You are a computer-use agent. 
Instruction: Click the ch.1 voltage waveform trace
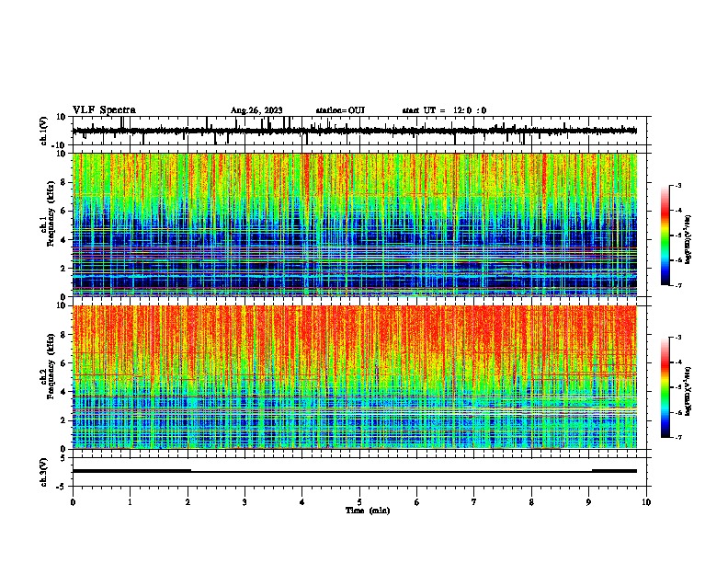354,131
